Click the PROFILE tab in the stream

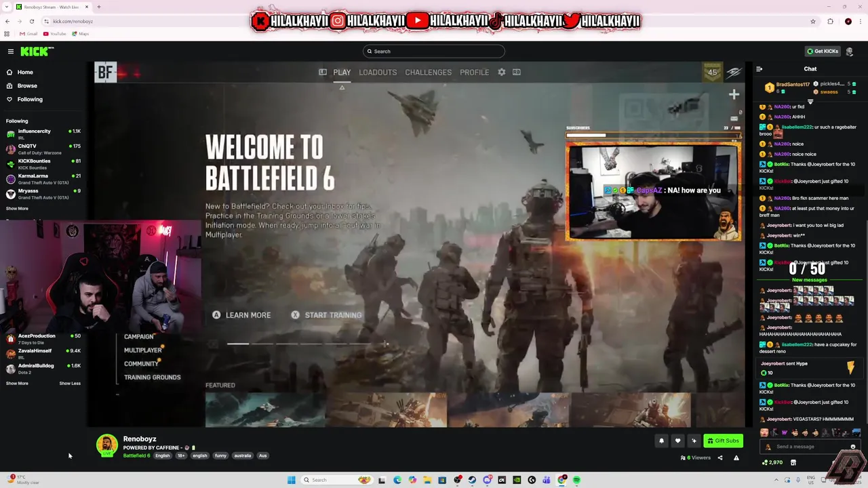(474, 73)
